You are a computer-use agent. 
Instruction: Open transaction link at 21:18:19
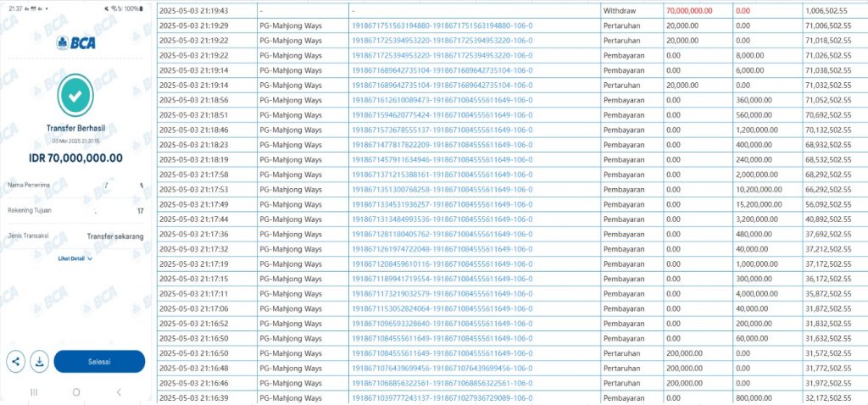pyautogui.click(x=442, y=160)
